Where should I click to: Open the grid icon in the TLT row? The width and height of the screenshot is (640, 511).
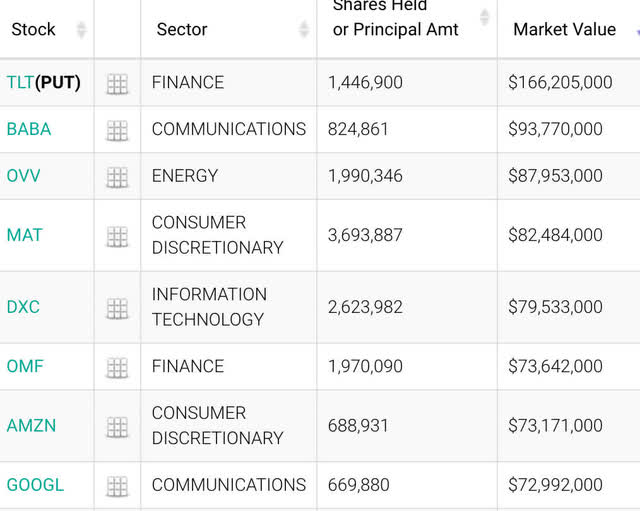click(x=117, y=84)
